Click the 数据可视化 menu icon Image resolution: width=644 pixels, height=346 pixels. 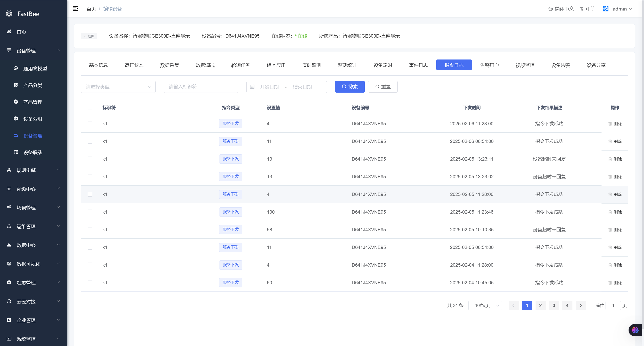9,263
